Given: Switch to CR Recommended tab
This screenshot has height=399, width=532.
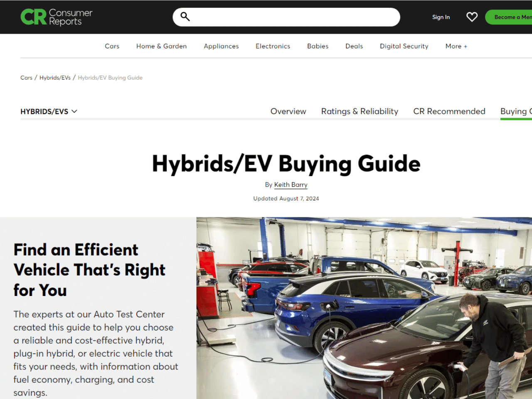Looking at the screenshot, I should [449, 111].
